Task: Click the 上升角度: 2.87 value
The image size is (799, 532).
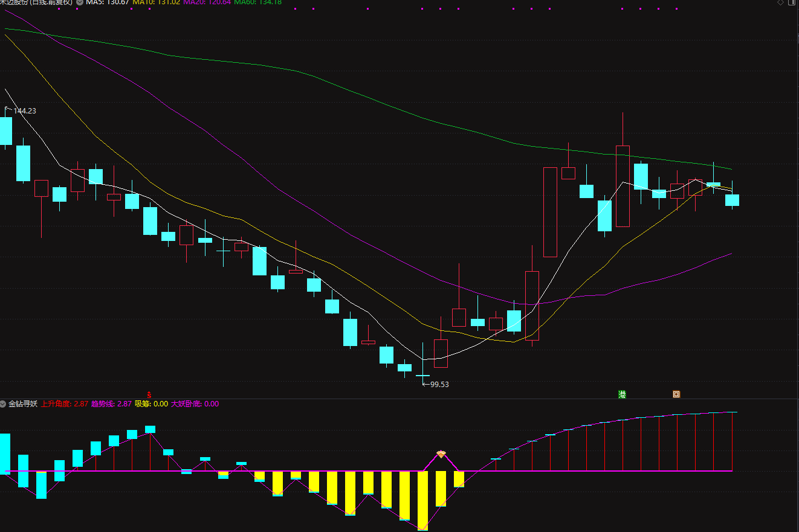Action: pos(65,404)
